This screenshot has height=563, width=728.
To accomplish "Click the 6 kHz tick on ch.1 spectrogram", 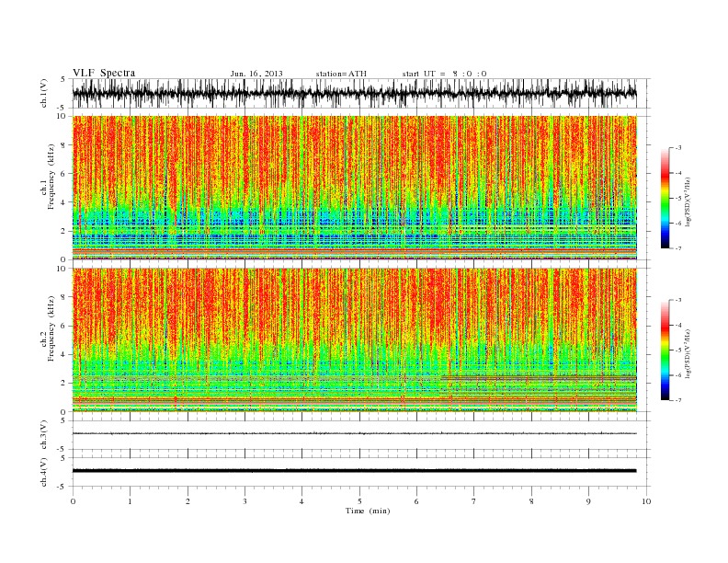I will (64, 174).
